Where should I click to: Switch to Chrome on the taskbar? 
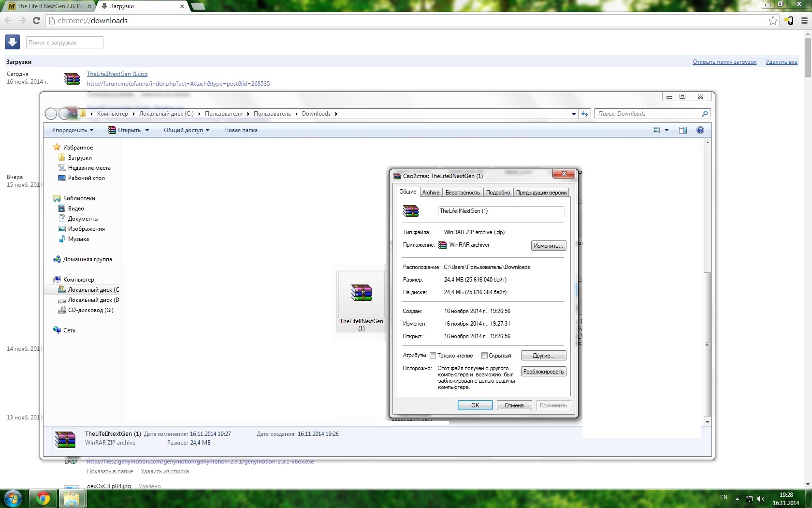(43, 498)
